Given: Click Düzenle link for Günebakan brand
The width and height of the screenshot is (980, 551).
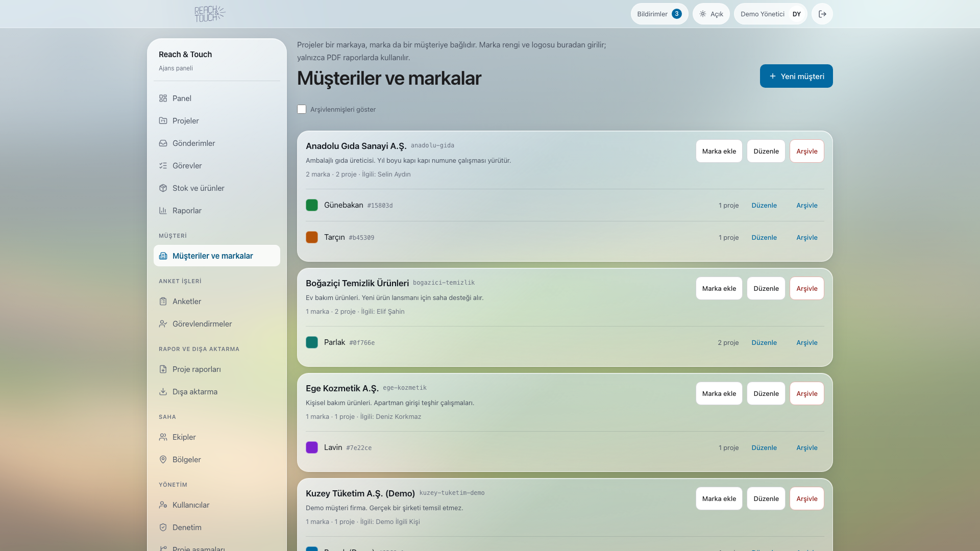Looking at the screenshot, I should (764, 205).
